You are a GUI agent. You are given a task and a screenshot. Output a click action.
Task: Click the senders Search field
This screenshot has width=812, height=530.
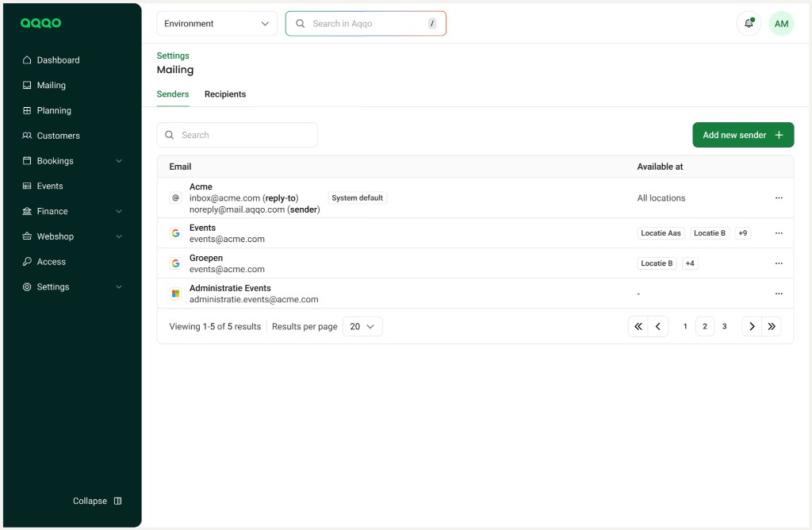click(x=237, y=135)
